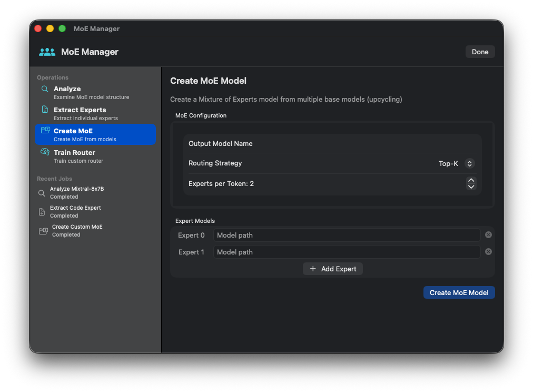
Task: Click the Extract Experts document icon
Action: click(x=45, y=110)
